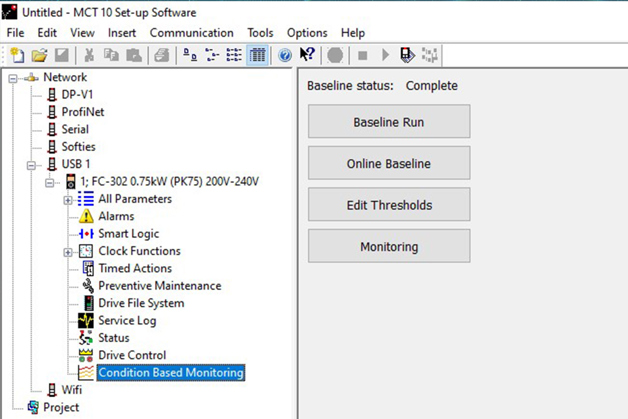Screen dimensions: 628x419
Task: Switch to small icons view
Action: pyautogui.click(x=212, y=55)
